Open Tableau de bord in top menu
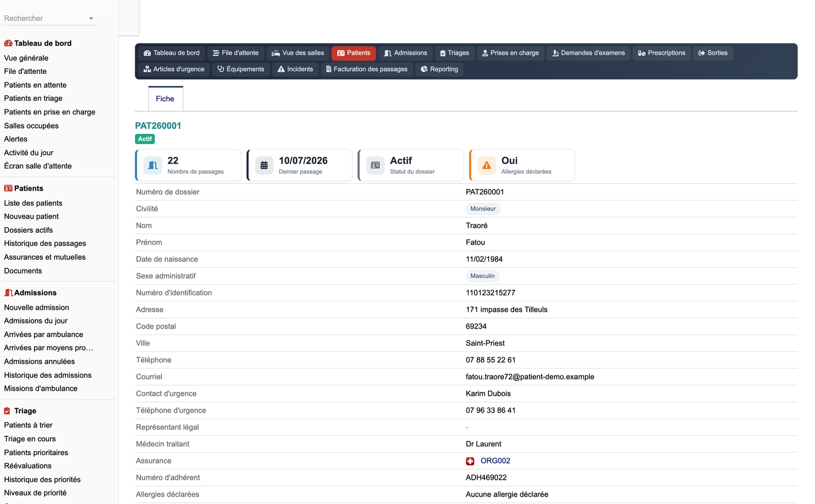This screenshot has width=815, height=504. [x=171, y=53]
